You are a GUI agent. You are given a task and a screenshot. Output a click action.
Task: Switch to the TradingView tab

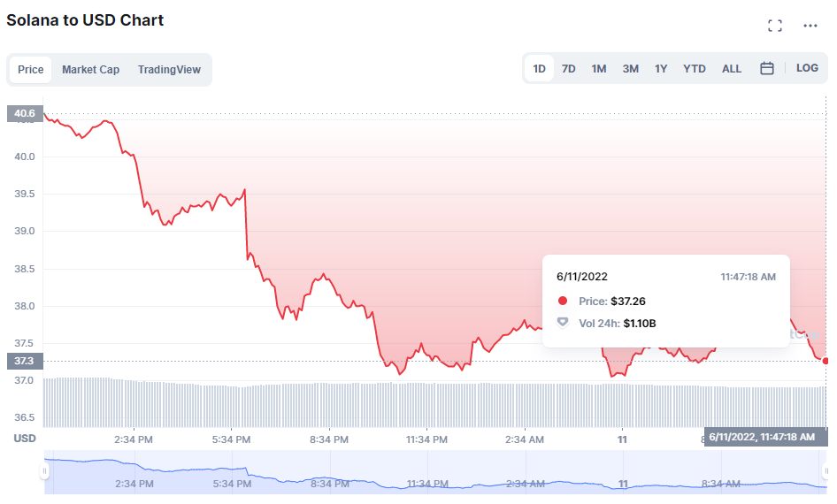[x=169, y=69]
